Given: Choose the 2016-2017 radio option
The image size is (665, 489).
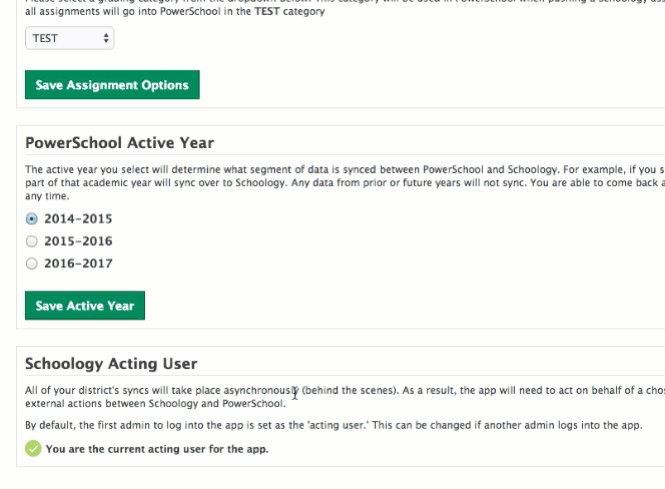Looking at the screenshot, I should coord(32,264).
